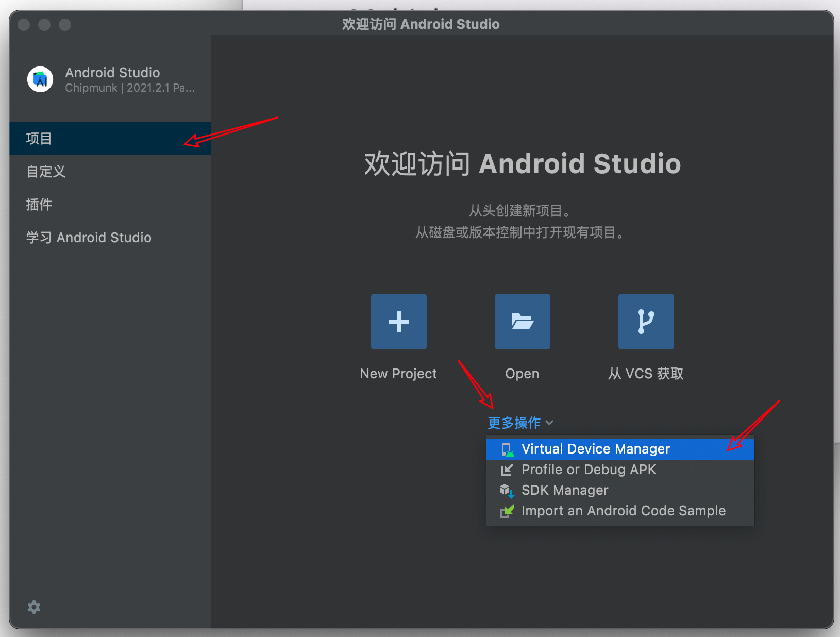Click the SDK Manager icon

tap(508, 491)
